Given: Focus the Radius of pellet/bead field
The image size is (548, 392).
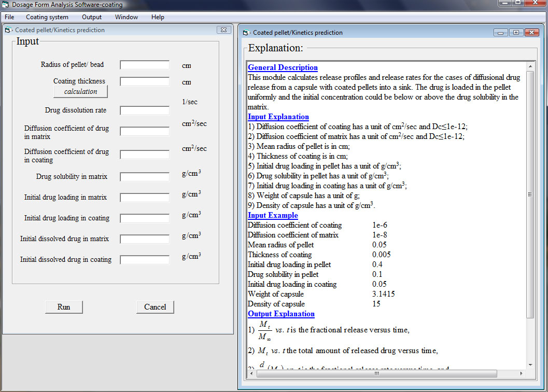Looking at the screenshot, I should click(x=145, y=65).
